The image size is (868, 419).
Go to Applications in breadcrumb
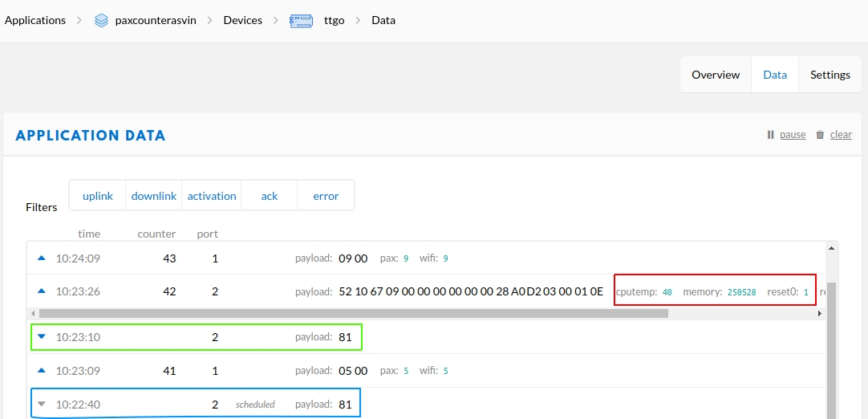(x=35, y=21)
